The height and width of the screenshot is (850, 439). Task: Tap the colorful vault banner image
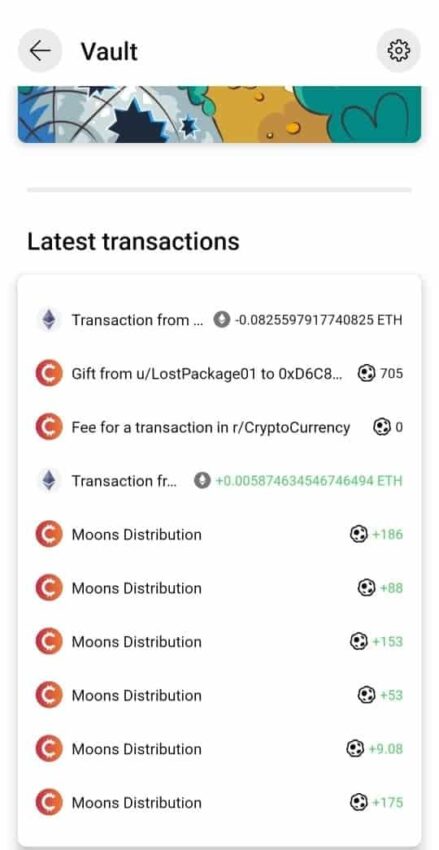[x=220, y=114]
